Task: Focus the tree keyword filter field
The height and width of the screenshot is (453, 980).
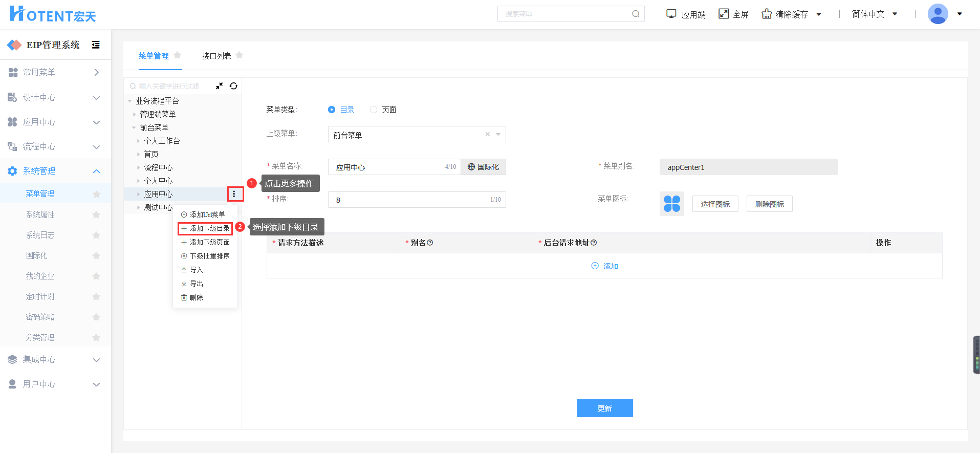Action: pyautogui.click(x=169, y=86)
